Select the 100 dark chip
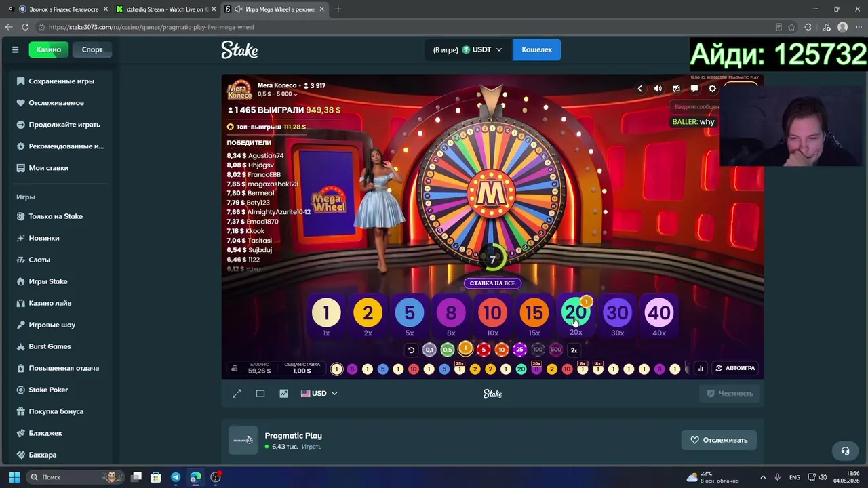868x488 pixels. click(538, 350)
